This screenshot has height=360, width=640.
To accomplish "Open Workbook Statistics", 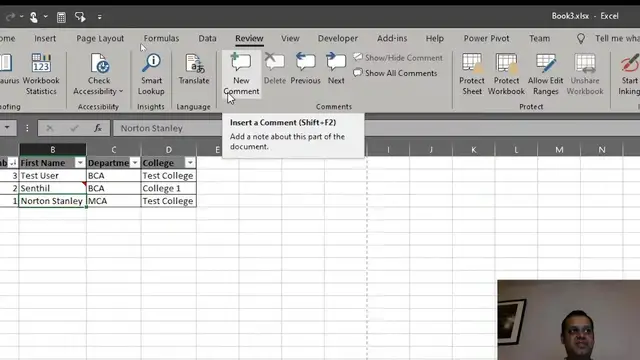I will click(x=41, y=74).
